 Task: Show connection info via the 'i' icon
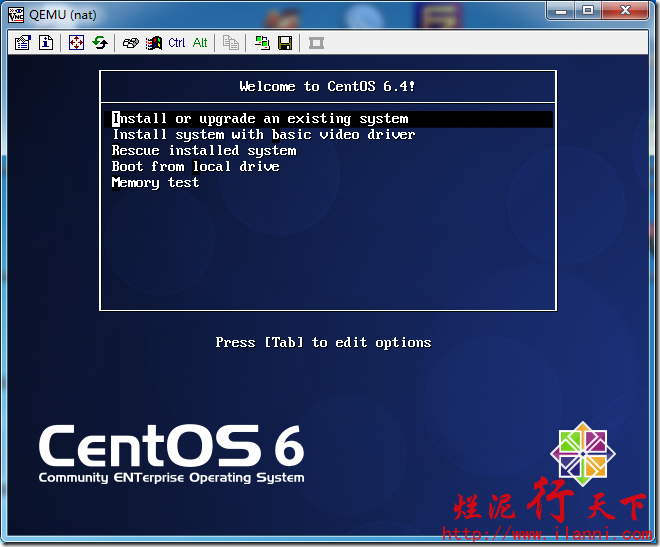tap(46, 43)
